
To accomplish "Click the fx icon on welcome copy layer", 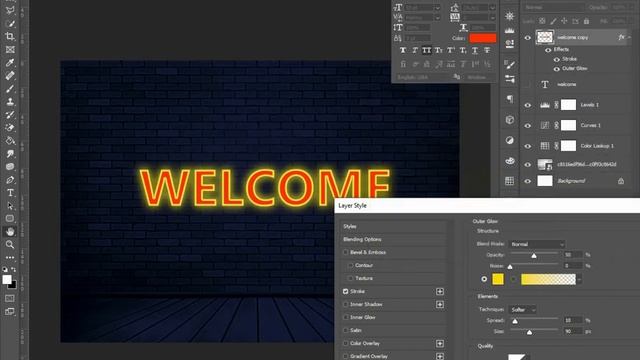I will (621, 37).
